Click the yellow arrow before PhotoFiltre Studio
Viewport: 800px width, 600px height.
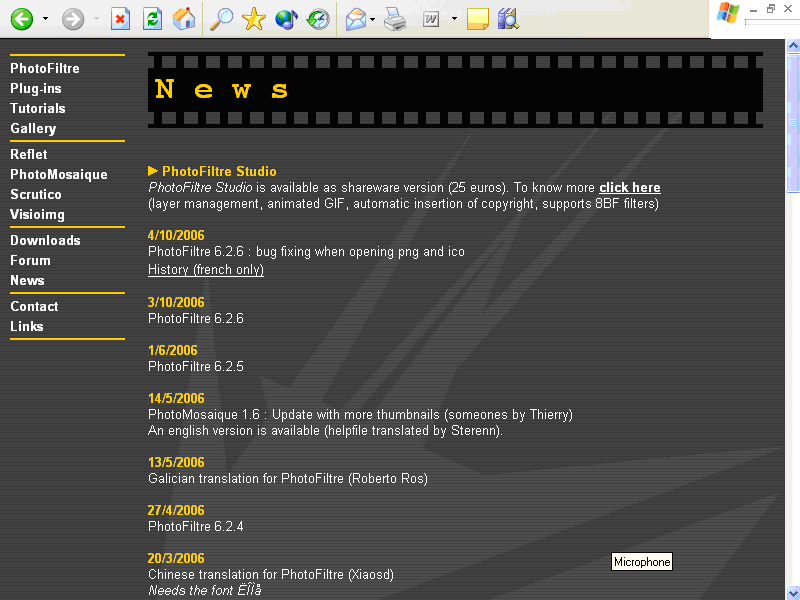(x=153, y=171)
